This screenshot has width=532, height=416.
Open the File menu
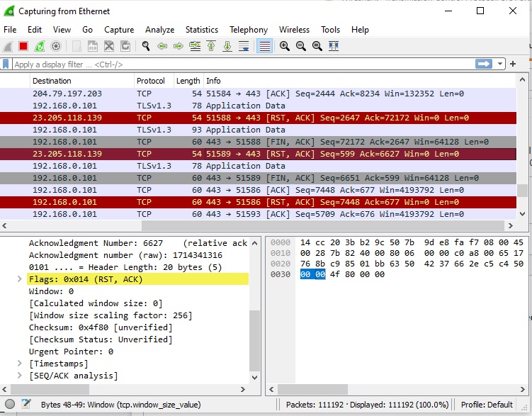point(10,30)
